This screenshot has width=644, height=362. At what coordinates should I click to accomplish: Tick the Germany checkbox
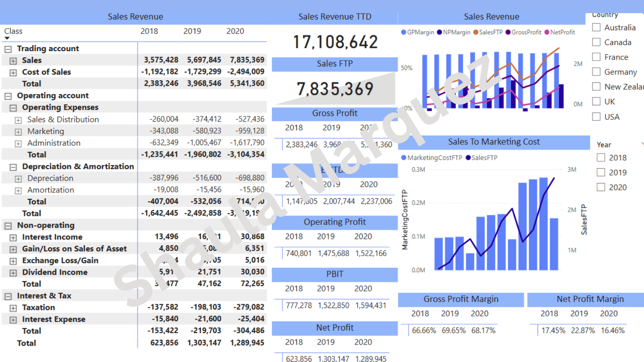(x=596, y=72)
